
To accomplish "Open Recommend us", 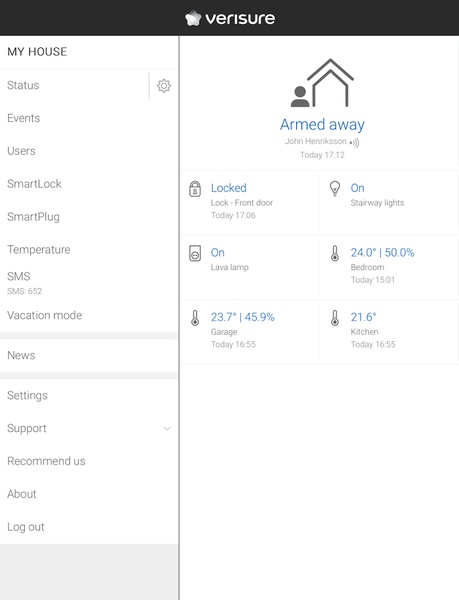I will point(89,461).
